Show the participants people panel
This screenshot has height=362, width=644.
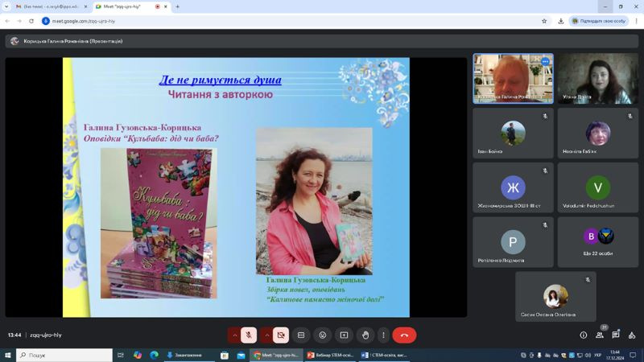[x=600, y=335]
